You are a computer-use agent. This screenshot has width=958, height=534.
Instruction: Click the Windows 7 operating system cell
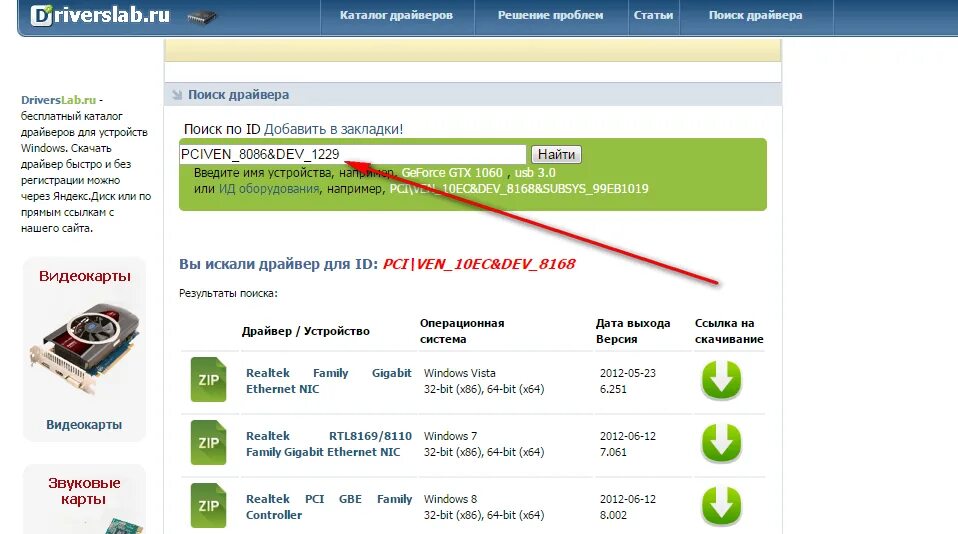coord(484,444)
